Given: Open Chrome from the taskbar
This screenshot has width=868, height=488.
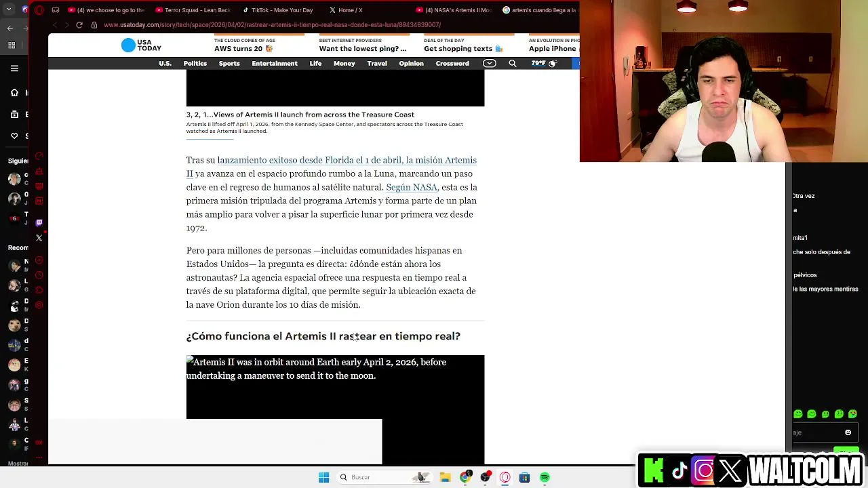Looking at the screenshot, I should click(x=465, y=477).
